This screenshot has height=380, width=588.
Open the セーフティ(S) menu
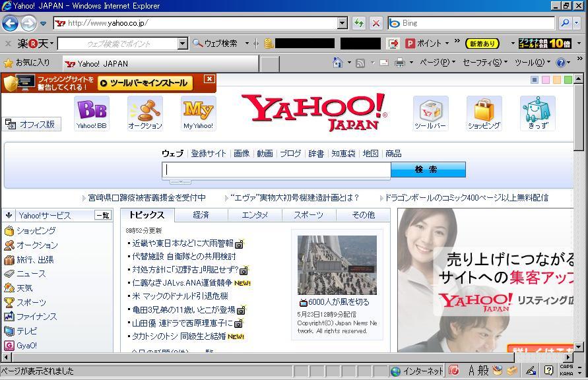pos(485,63)
